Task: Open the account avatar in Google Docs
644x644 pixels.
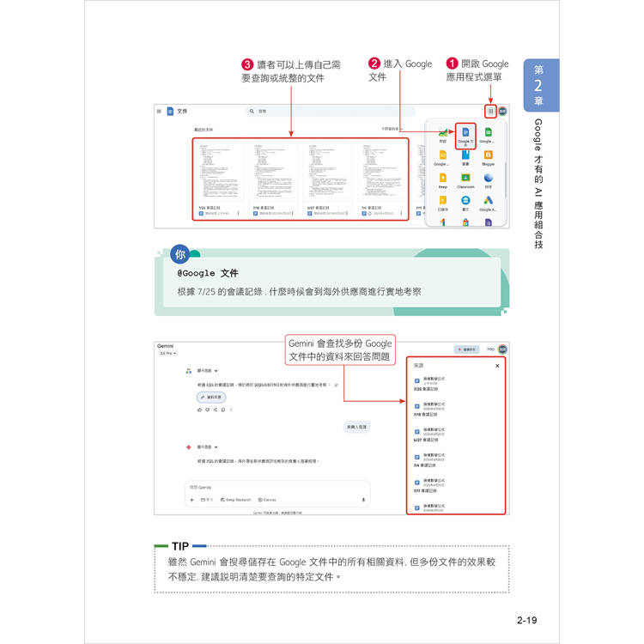Action: point(502,112)
